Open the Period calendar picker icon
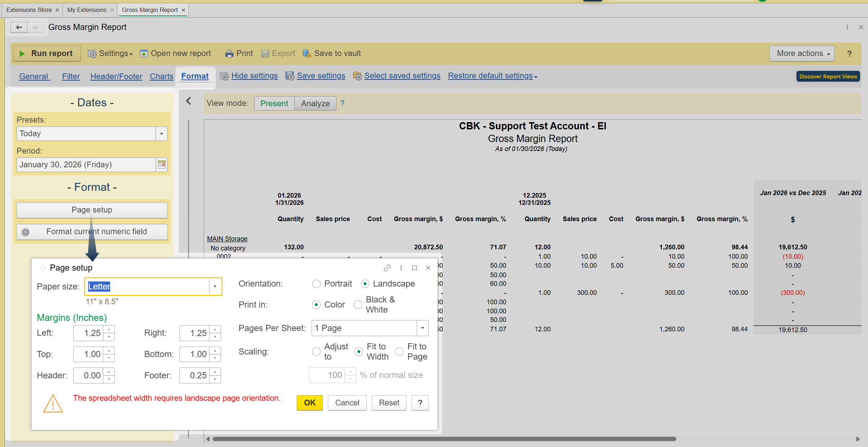 point(162,165)
